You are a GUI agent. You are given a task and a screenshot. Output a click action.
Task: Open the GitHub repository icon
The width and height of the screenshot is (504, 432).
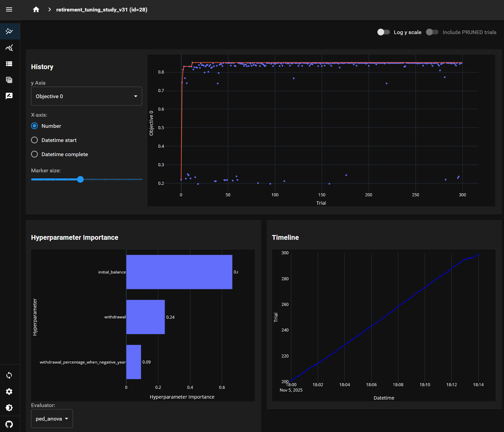[x=9, y=424]
